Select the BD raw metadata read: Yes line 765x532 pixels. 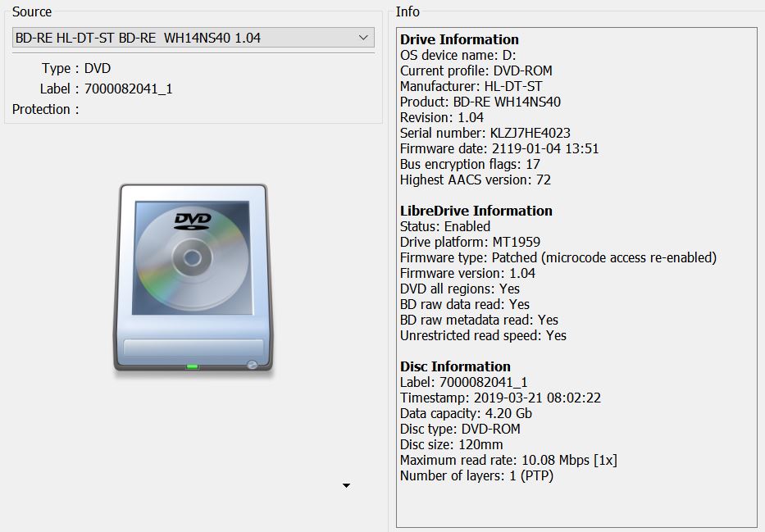(479, 320)
